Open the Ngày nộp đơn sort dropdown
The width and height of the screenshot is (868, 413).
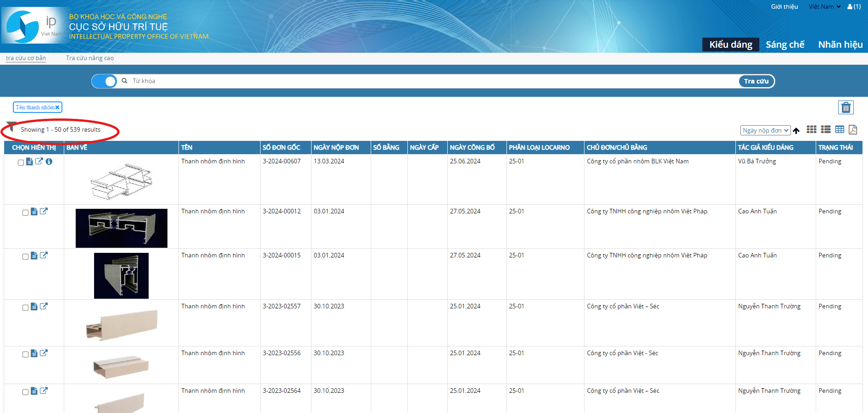pyautogui.click(x=765, y=130)
